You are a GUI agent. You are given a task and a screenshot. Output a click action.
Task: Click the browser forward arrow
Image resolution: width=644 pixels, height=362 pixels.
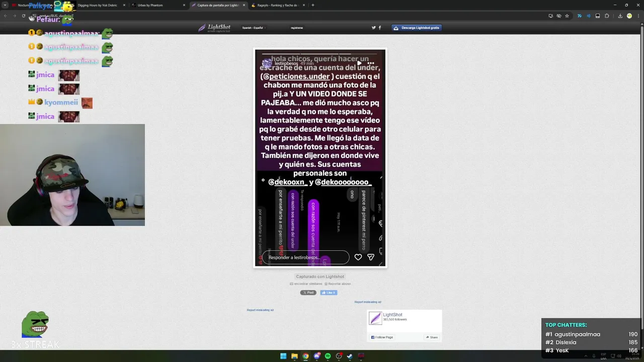tap(14, 16)
